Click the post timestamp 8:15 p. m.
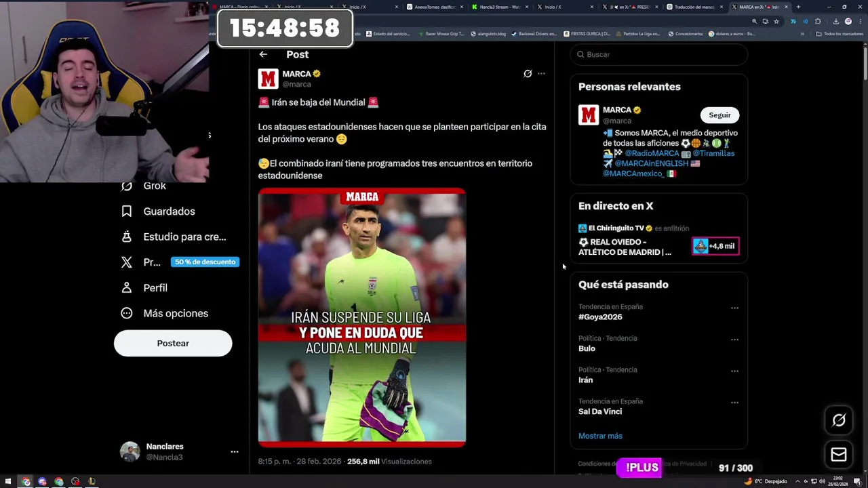868x488 pixels. pyautogui.click(x=301, y=462)
